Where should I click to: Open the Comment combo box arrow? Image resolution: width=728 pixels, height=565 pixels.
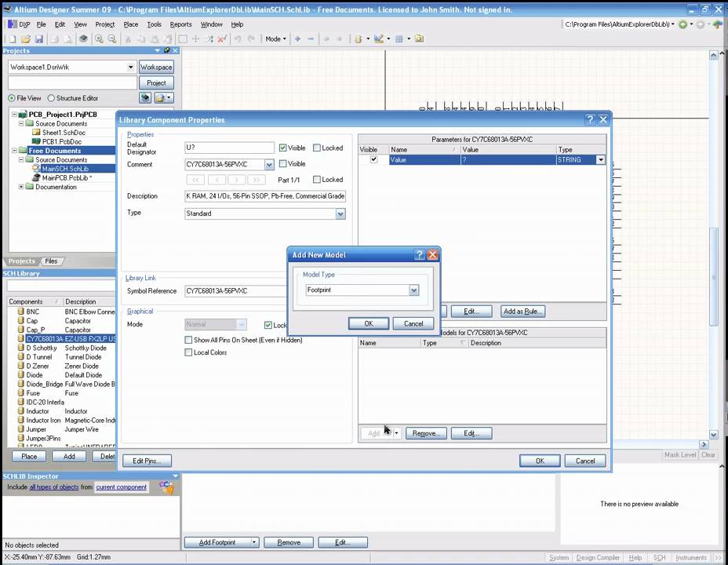tap(269, 164)
